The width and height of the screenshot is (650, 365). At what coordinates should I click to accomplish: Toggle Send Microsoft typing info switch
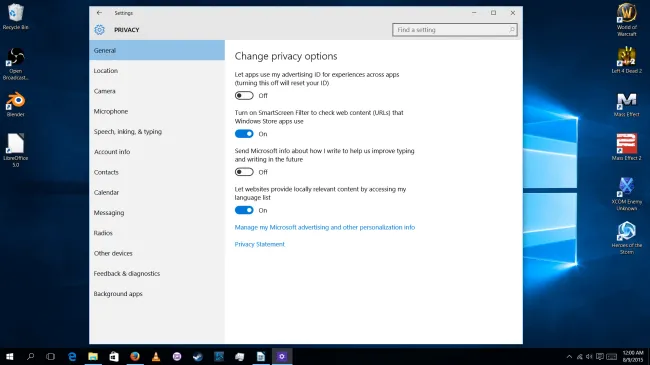click(x=244, y=172)
